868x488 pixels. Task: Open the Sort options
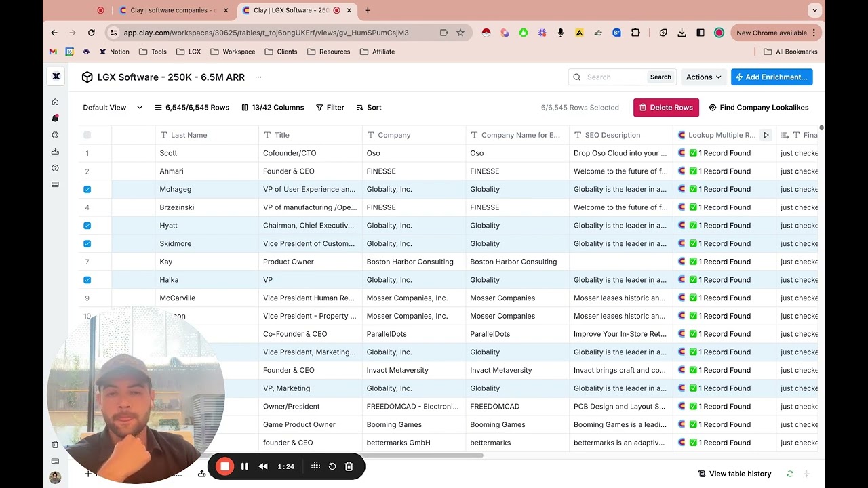[369, 107]
